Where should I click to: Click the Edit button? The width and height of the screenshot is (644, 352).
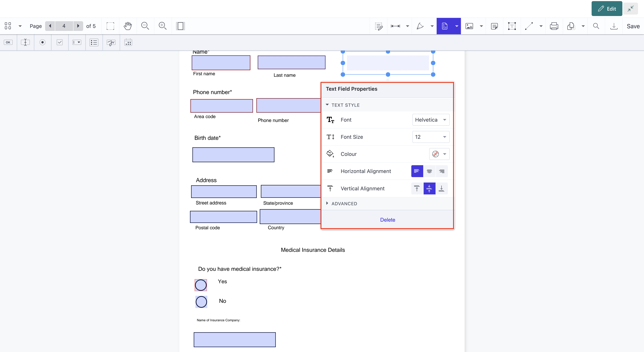point(607,9)
